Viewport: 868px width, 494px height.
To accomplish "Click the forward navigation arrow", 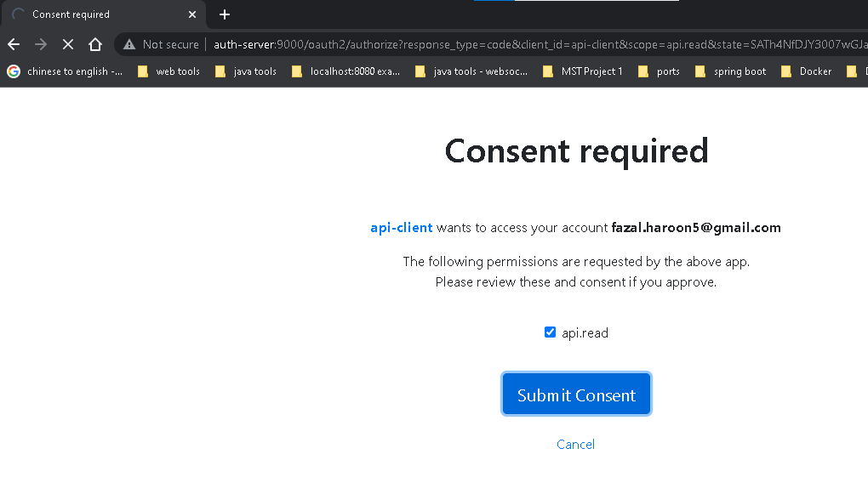I will (x=40, y=44).
